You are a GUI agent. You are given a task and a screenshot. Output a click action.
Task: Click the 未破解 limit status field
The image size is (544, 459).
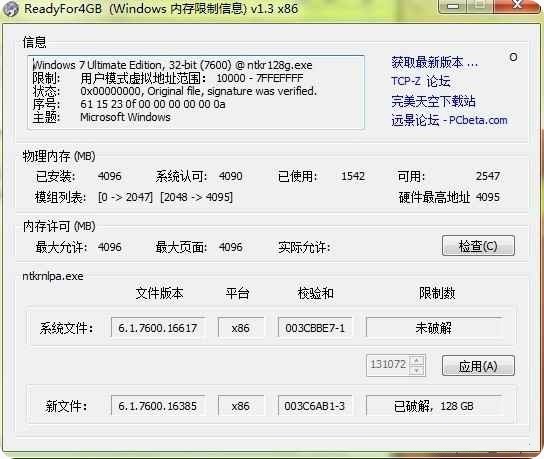[x=434, y=328]
